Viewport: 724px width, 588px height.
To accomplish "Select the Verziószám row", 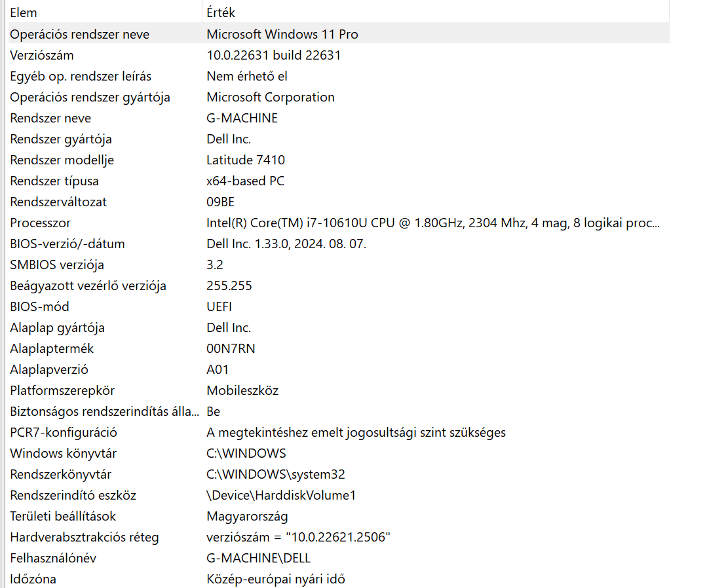I will tap(339, 56).
